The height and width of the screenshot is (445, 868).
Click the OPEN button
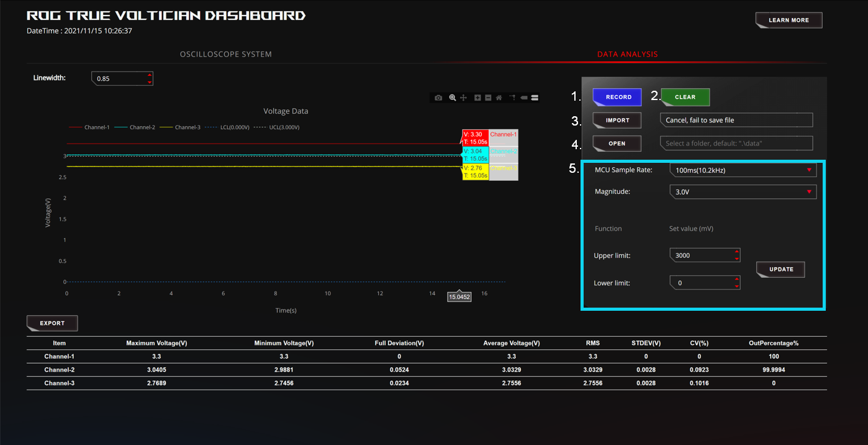(x=617, y=144)
